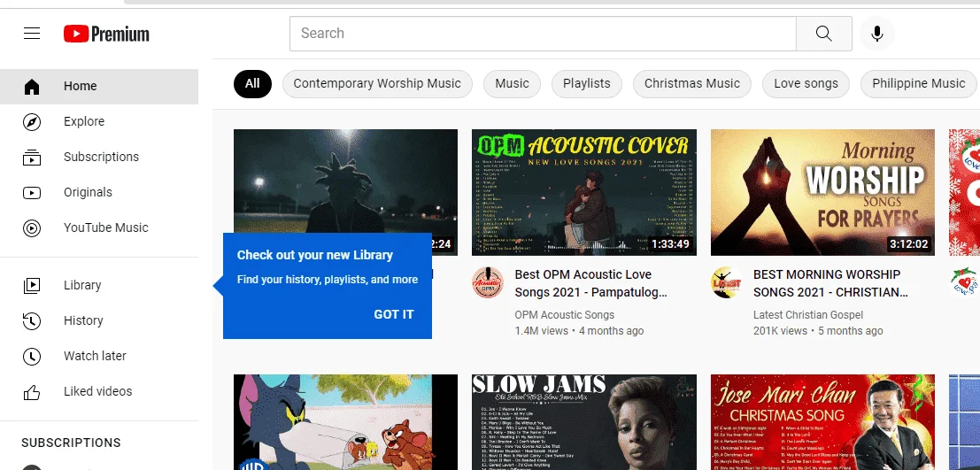The width and height of the screenshot is (980, 470).
Task: Click the YouTube Premium logo
Action: (x=106, y=34)
